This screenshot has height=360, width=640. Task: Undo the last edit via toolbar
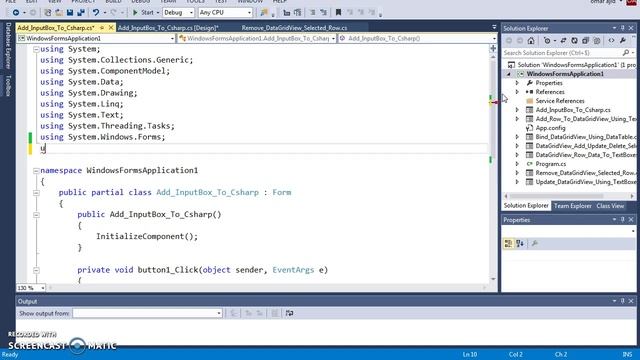pos(96,13)
